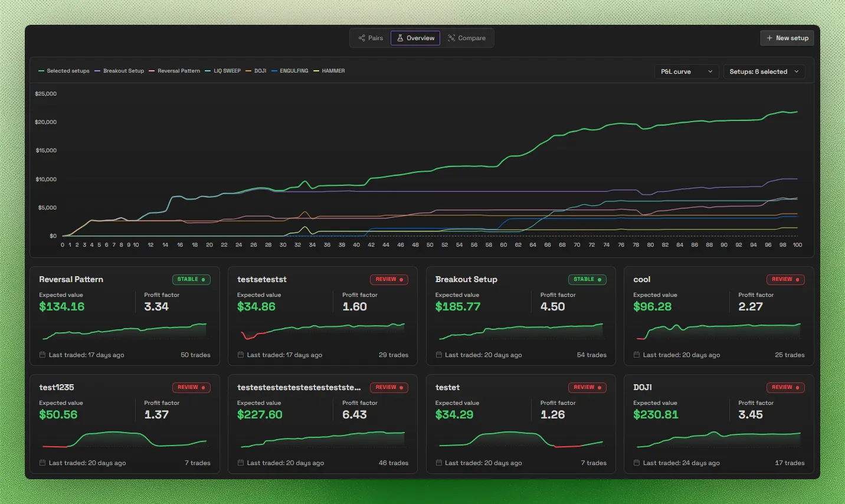Click the Pairs share icon
The image size is (845, 504).
tap(362, 38)
